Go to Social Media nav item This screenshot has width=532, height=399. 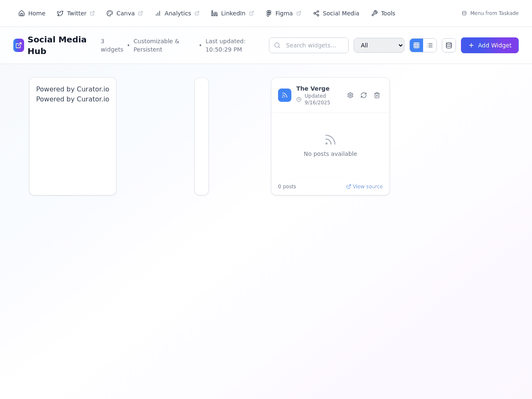[x=336, y=13]
